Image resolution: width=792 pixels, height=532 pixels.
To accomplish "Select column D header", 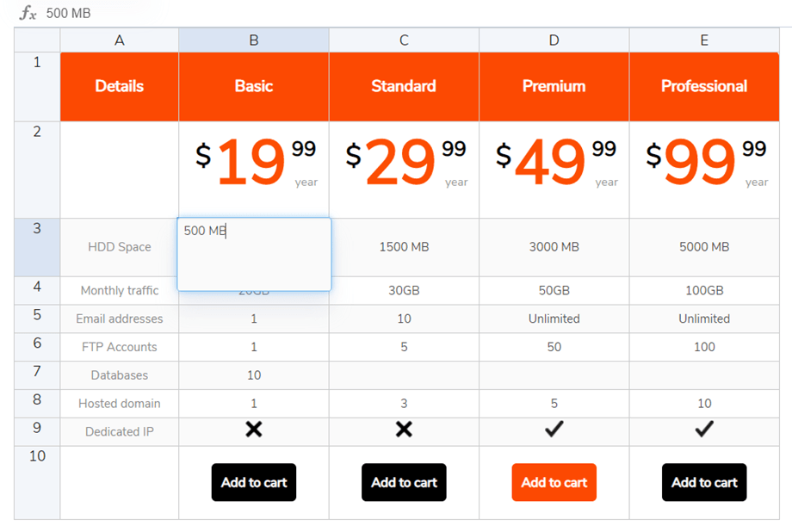I will pos(554,40).
